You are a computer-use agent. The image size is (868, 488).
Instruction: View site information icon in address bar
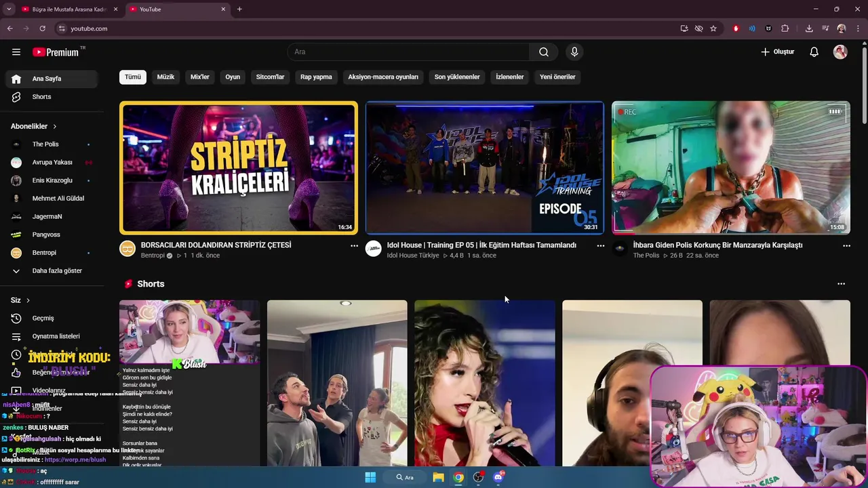pos(61,28)
